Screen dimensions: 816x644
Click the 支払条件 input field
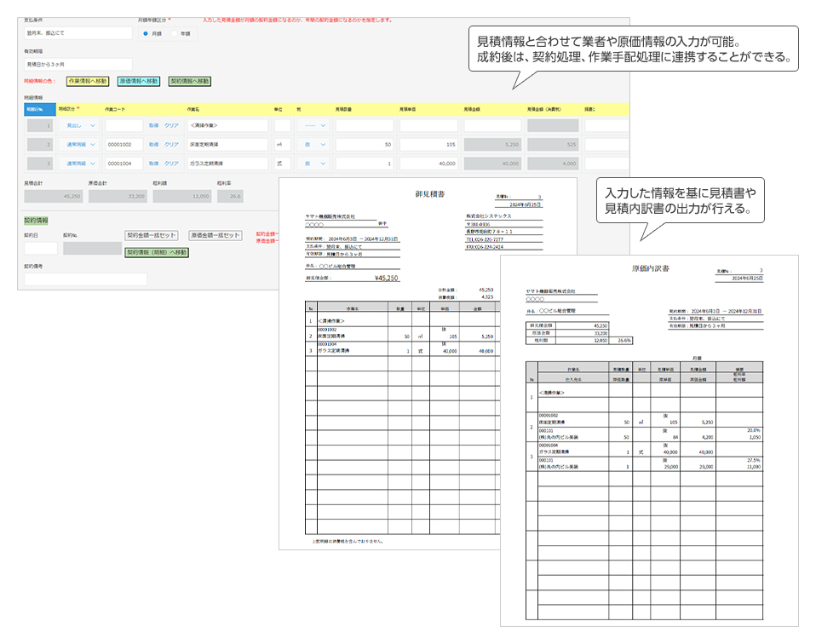point(78,34)
